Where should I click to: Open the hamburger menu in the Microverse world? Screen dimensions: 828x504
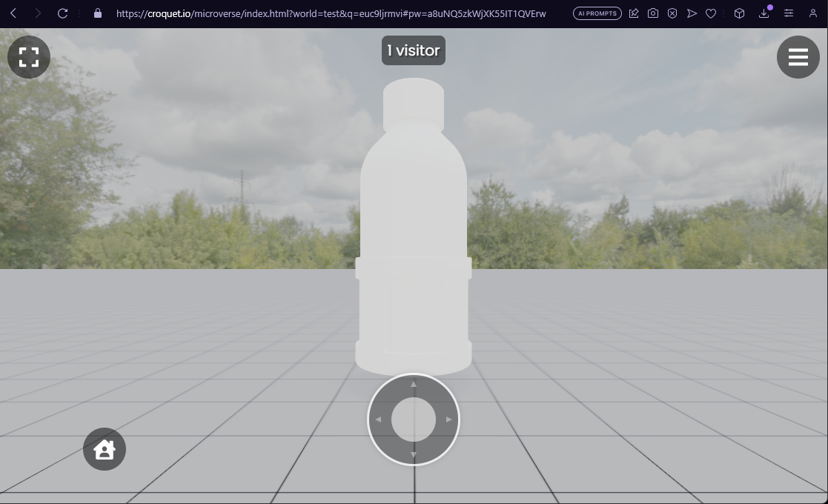click(x=798, y=56)
